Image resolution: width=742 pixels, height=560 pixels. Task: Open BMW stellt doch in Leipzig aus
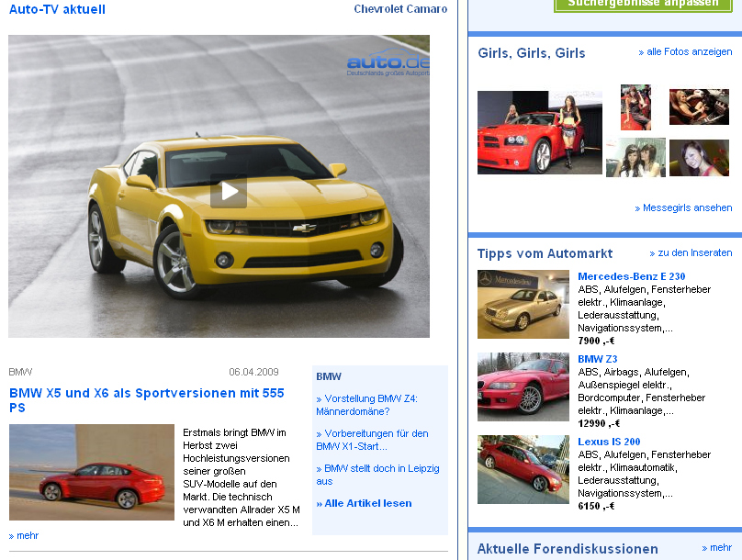pyautogui.click(x=377, y=475)
